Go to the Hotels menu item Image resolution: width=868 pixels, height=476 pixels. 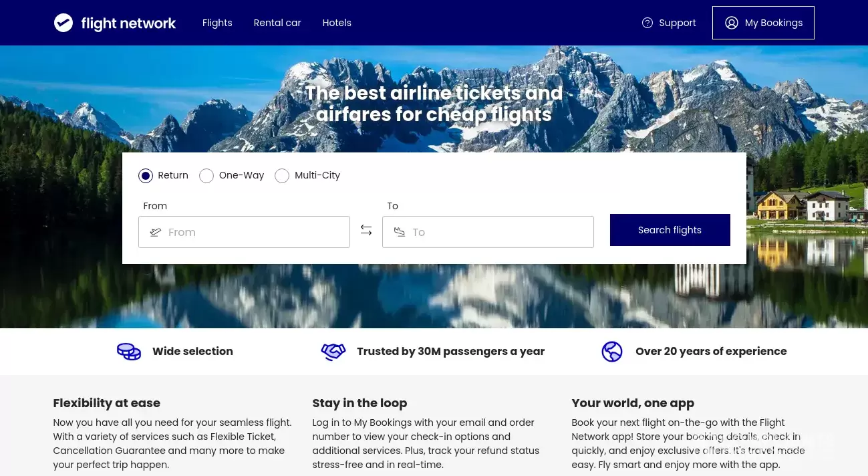pyautogui.click(x=337, y=23)
